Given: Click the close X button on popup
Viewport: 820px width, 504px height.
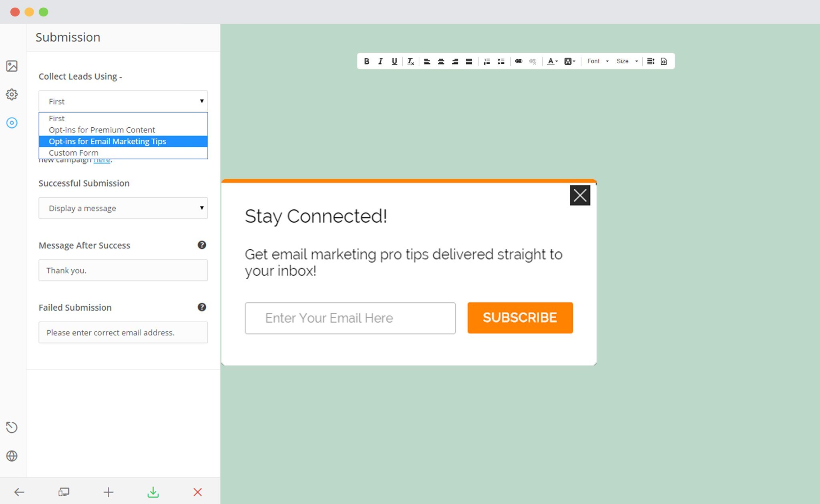Looking at the screenshot, I should 579,195.
